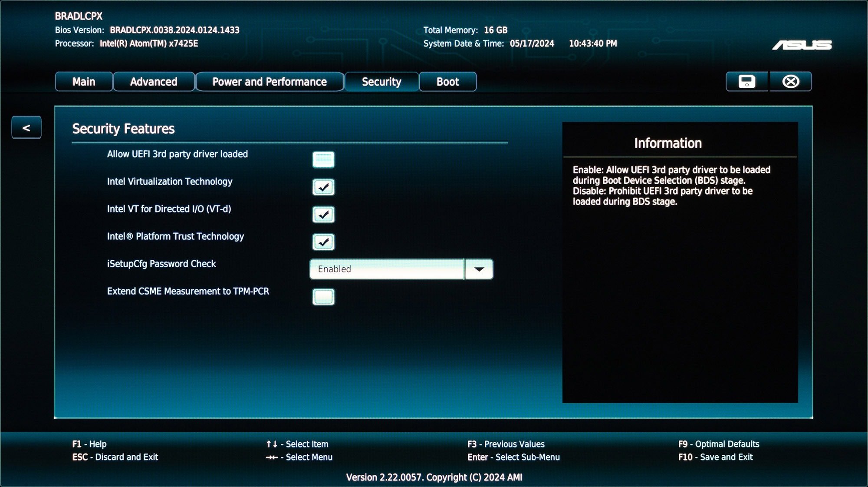Toggle Extend CSME Measurement to TPM-PCR
The height and width of the screenshot is (487, 868).
323,297
